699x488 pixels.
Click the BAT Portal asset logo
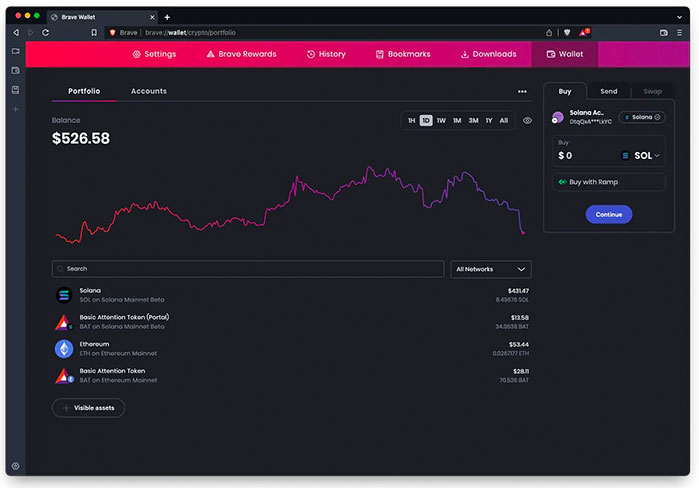click(64, 322)
